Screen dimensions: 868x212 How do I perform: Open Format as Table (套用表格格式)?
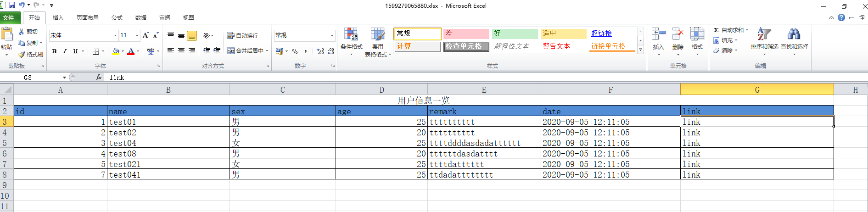[378, 42]
